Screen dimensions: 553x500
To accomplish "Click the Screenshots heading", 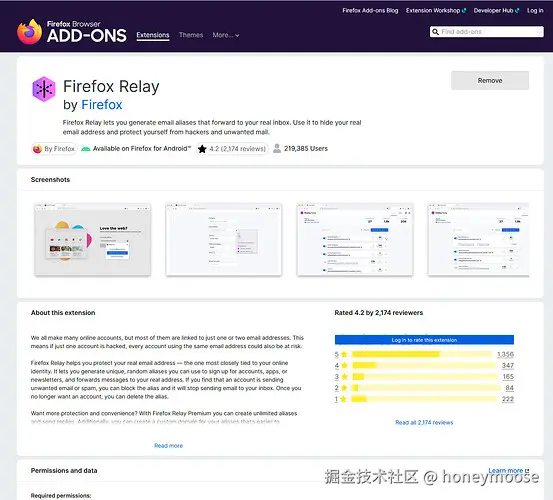I will 50,179.
